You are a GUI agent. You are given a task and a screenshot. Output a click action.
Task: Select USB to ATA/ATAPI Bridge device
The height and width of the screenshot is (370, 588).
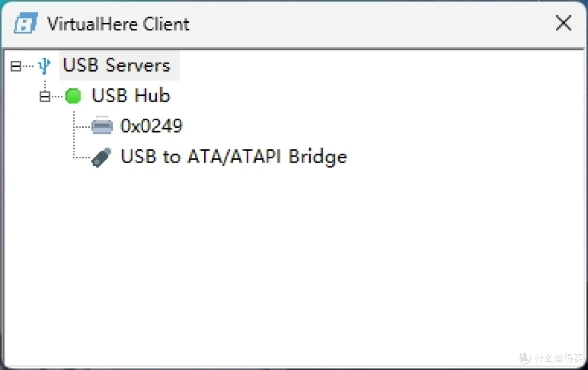234,157
